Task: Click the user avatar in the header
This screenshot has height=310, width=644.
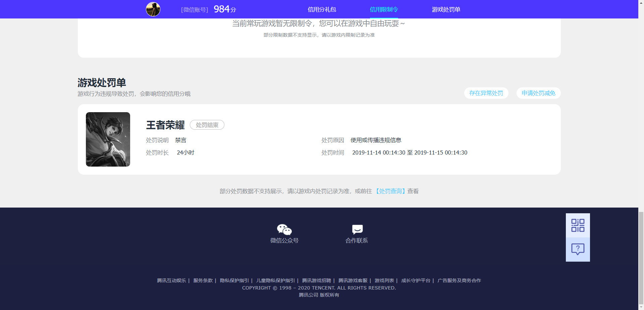Action: pos(153,9)
